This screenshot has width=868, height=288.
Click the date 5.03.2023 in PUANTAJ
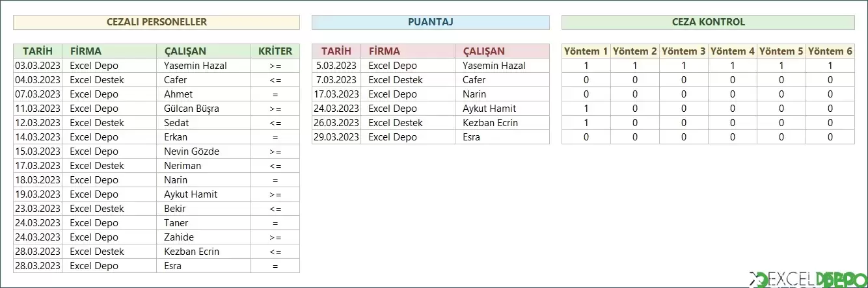[x=336, y=65]
